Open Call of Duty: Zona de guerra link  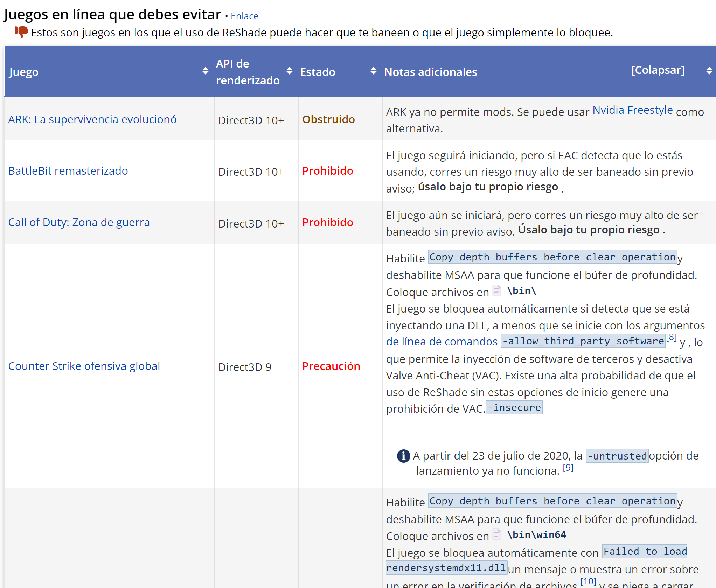(79, 222)
